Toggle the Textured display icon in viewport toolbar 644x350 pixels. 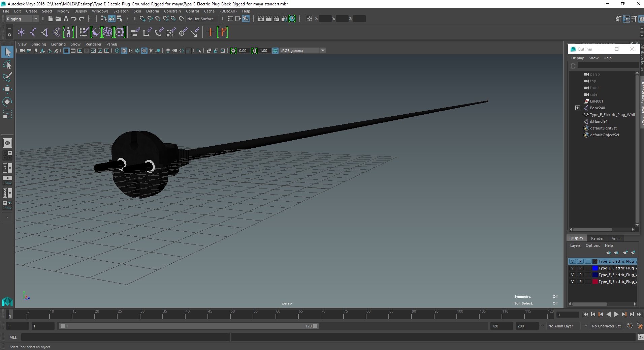pyautogui.click(x=144, y=51)
